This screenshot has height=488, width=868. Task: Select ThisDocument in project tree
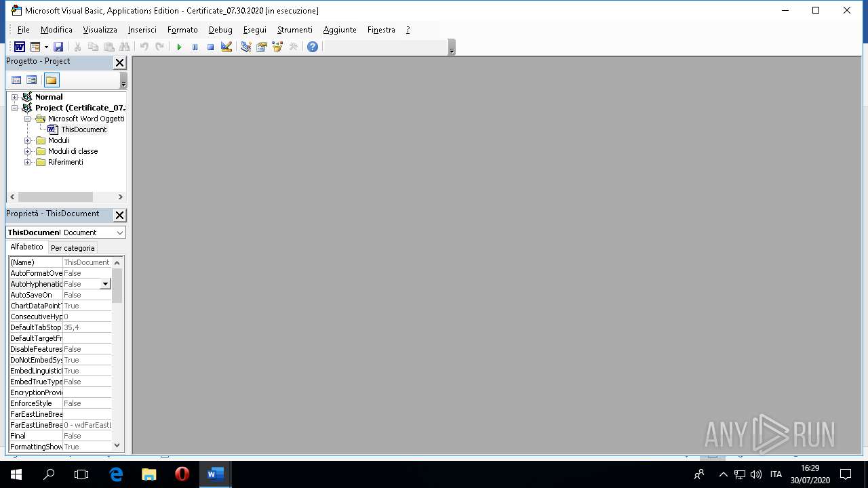click(83, 129)
